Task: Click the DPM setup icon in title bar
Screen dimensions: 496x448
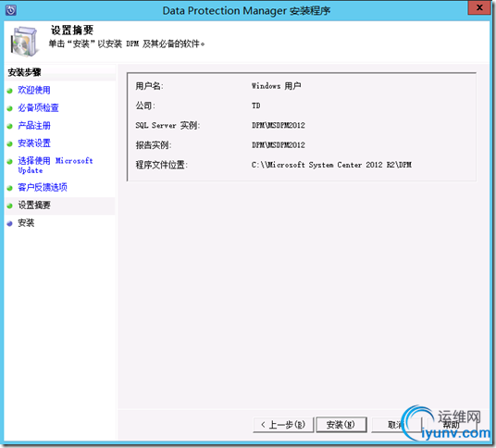Action: (x=11, y=10)
